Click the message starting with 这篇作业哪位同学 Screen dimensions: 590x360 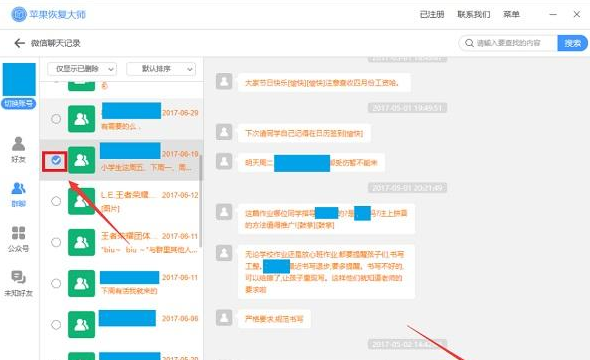[x=326, y=219]
